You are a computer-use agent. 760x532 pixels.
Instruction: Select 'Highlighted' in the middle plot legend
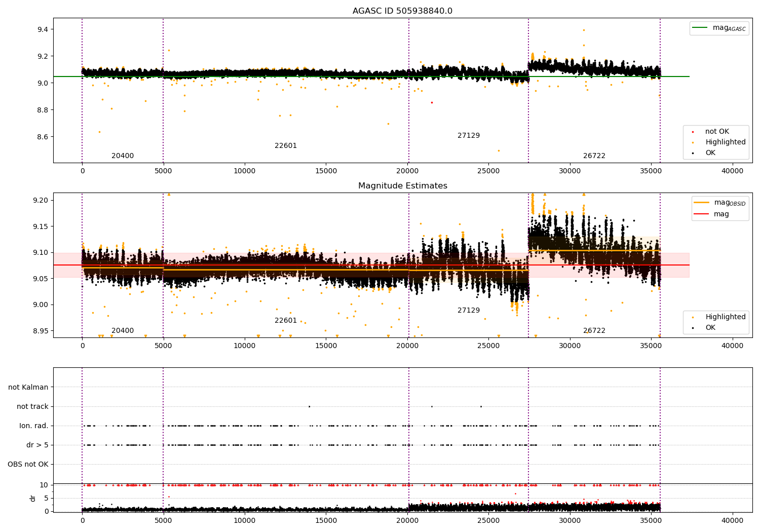[726, 317]
